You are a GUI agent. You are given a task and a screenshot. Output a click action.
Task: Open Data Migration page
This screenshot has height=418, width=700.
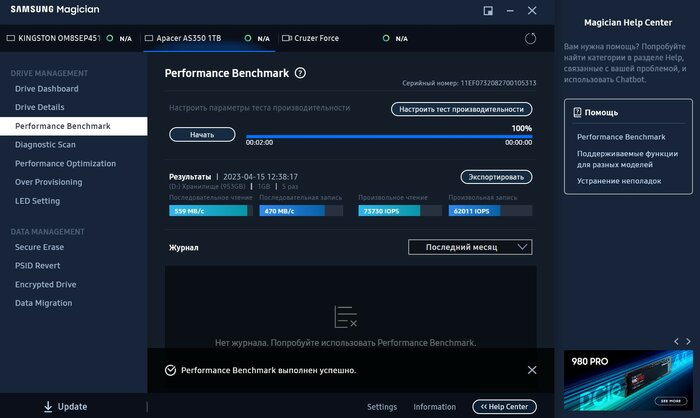pos(43,303)
